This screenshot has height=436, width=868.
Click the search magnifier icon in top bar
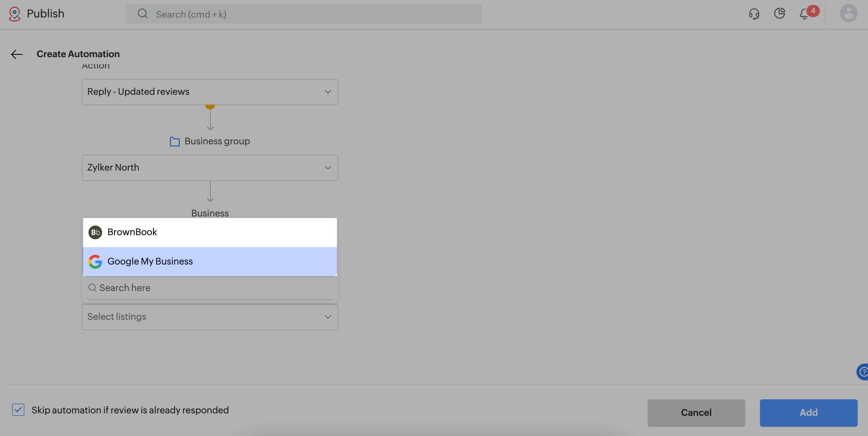pyautogui.click(x=143, y=14)
